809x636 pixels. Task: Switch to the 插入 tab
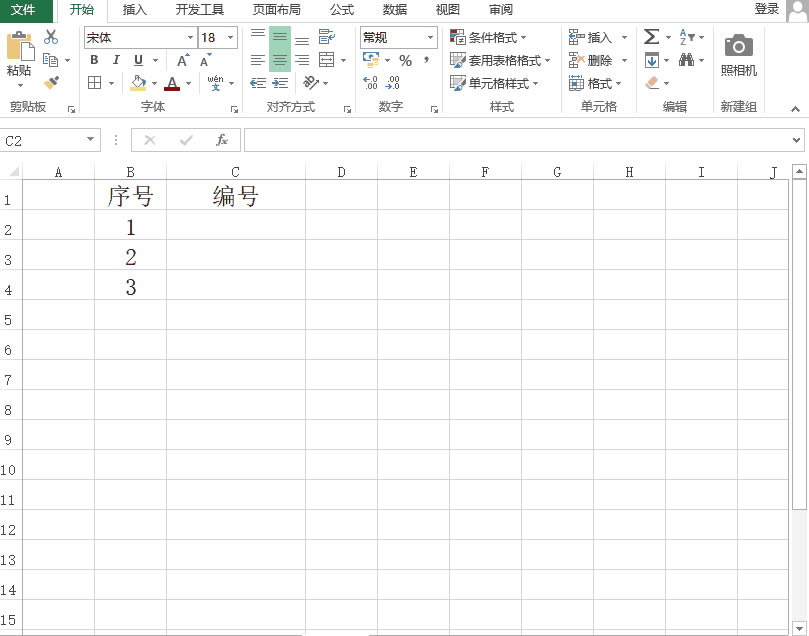tap(135, 10)
